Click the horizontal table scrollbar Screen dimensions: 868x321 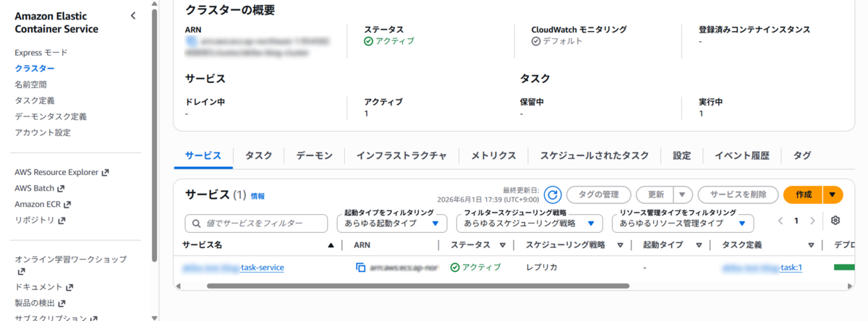point(417,286)
